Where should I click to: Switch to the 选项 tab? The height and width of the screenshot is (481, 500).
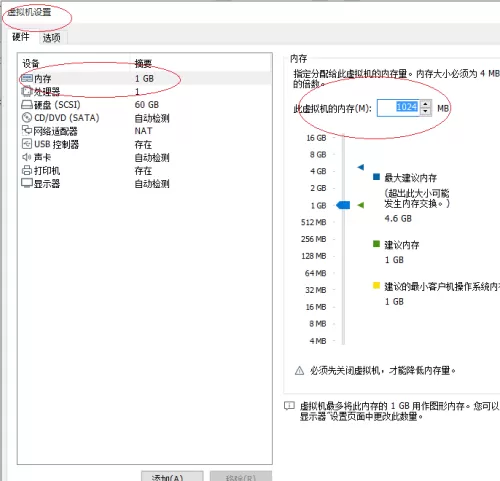(x=52, y=38)
